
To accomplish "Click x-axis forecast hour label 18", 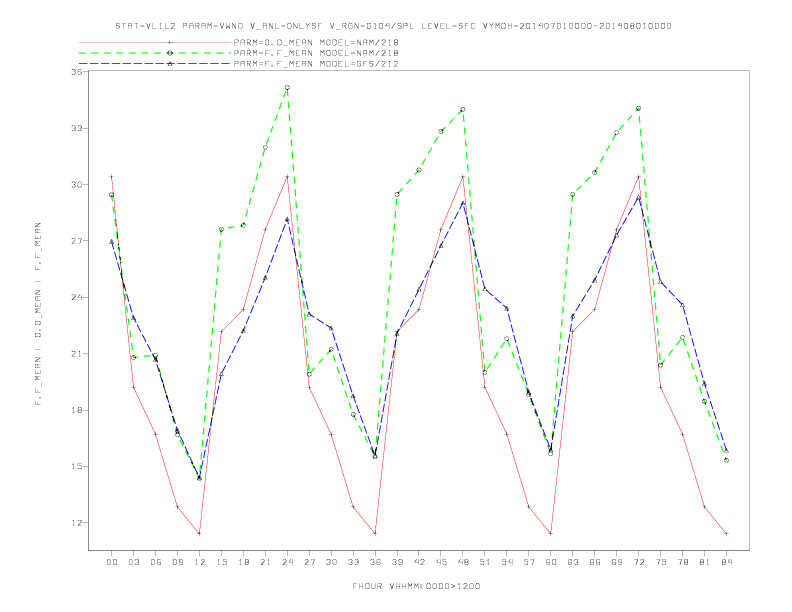I will point(243,562).
